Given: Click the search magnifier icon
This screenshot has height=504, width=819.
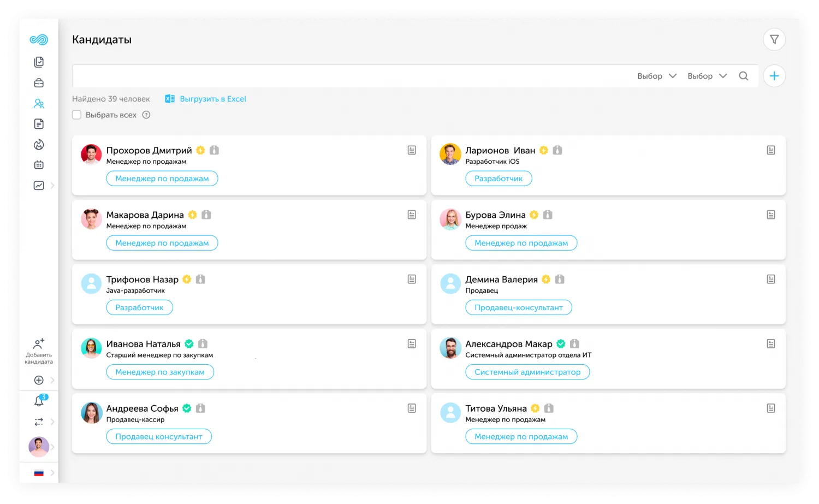Looking at the screenshot, I should (x=743, y=76).
